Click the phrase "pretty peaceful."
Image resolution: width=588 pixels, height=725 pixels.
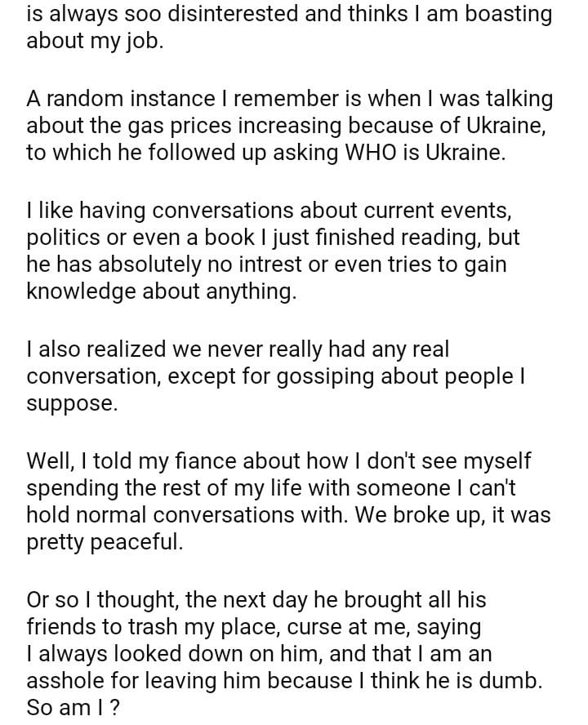point(105,543)
